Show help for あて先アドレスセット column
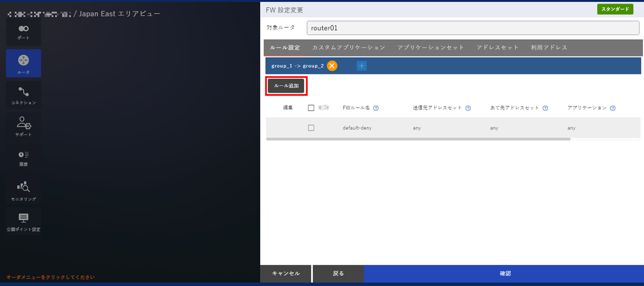 click(x=545, y=108)
